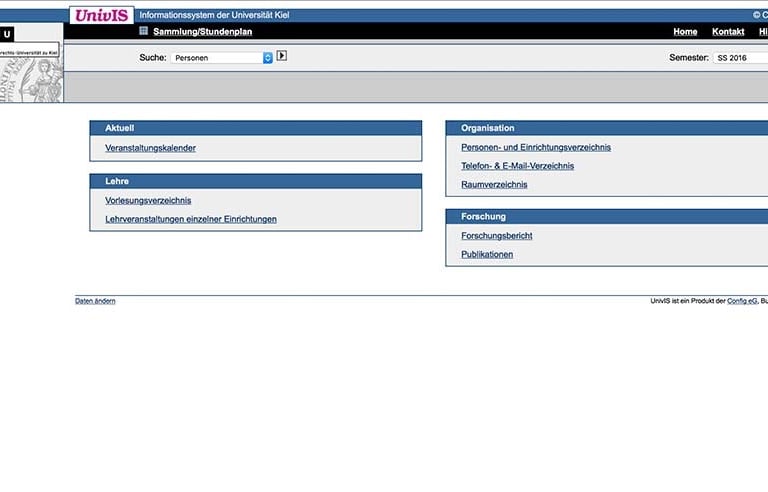Click Daten ändern link
Image resolution: width=768 pixels, height=492 pixels.
(95, 301)
